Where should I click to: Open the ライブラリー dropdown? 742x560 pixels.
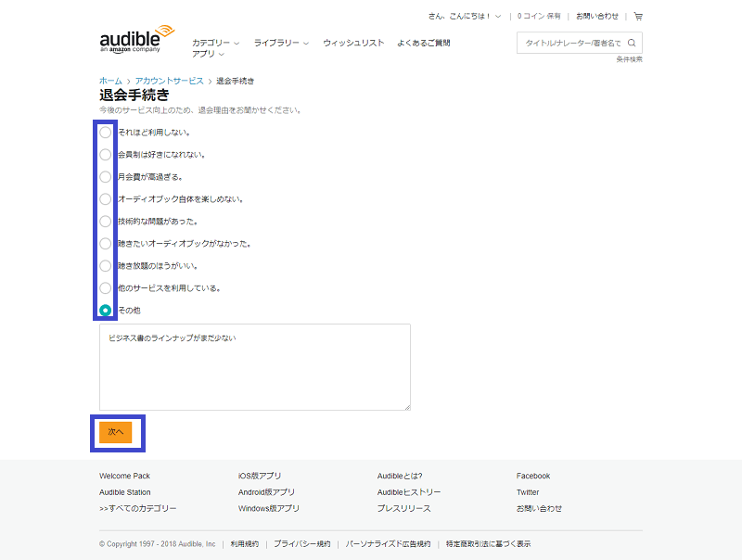281,43
